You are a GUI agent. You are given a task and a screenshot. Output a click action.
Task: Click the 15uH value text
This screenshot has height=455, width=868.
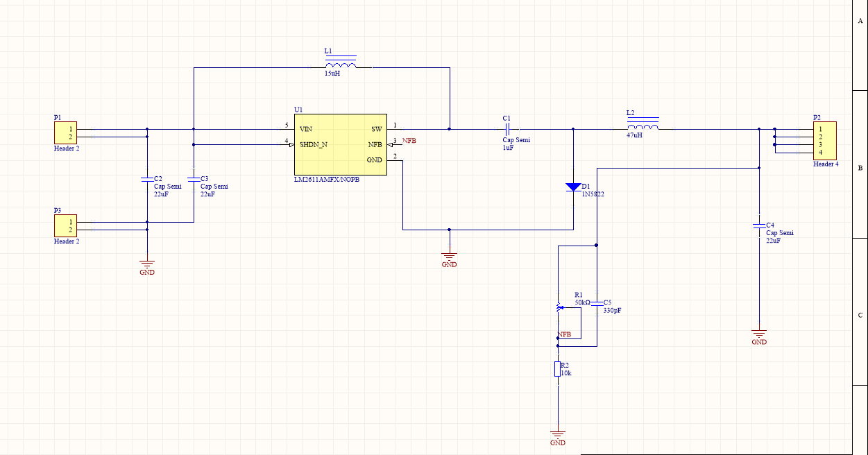332,73
